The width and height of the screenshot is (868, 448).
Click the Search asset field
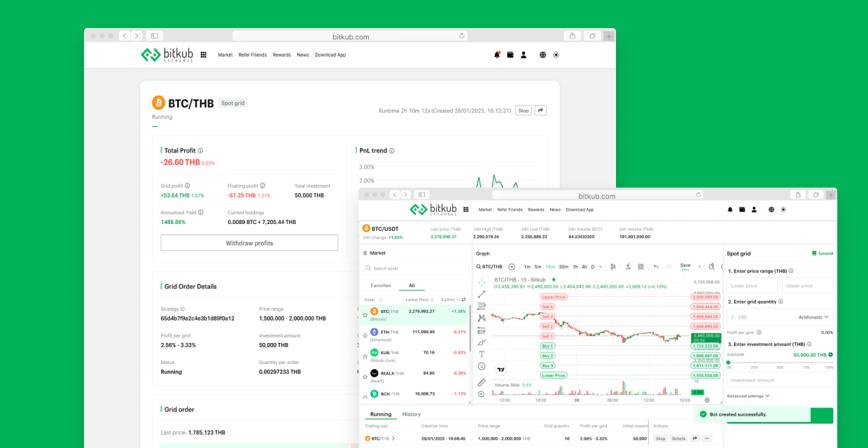pos(414,268)
